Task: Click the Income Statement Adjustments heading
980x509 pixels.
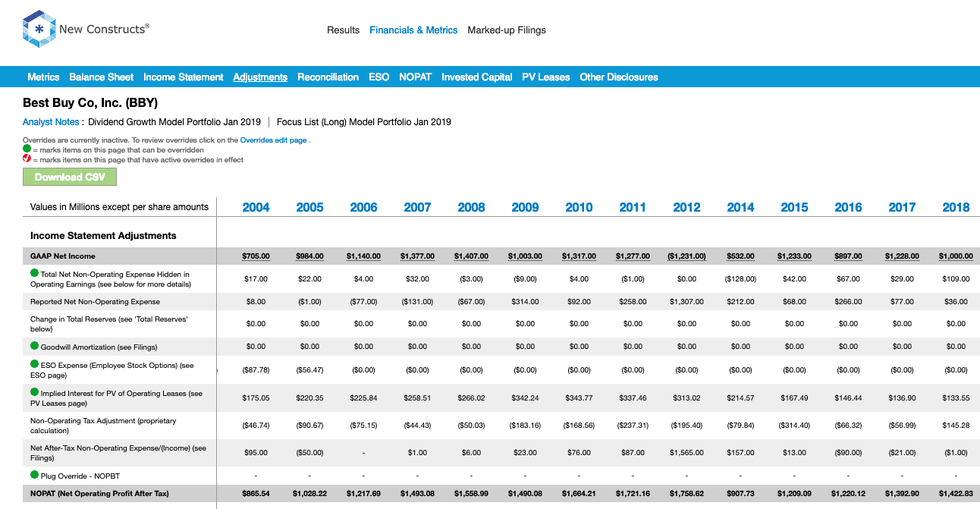Action: 103,236
